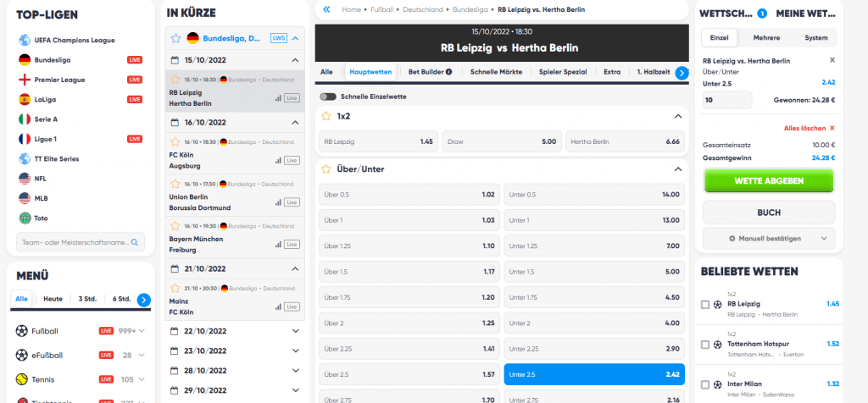Remove RB Leipzig bet from betslip with X
The width and height of the screenshot is (868, 403).
tap(832, 60)
